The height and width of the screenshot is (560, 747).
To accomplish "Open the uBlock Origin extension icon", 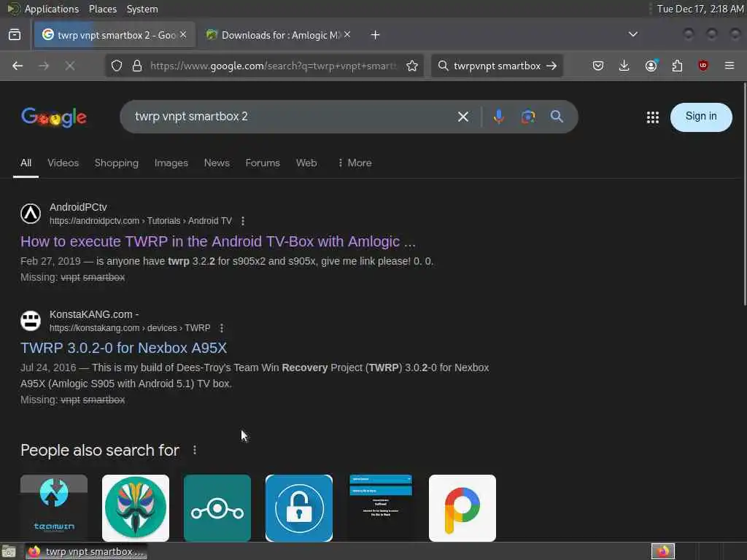I will click(x=703, y=66).
